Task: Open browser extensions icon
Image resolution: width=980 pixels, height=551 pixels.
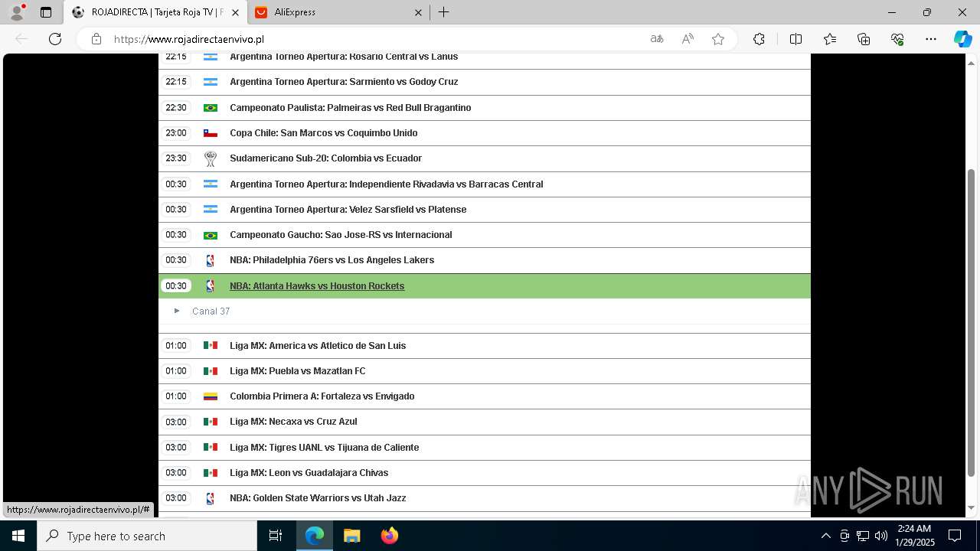Action: 759,39
